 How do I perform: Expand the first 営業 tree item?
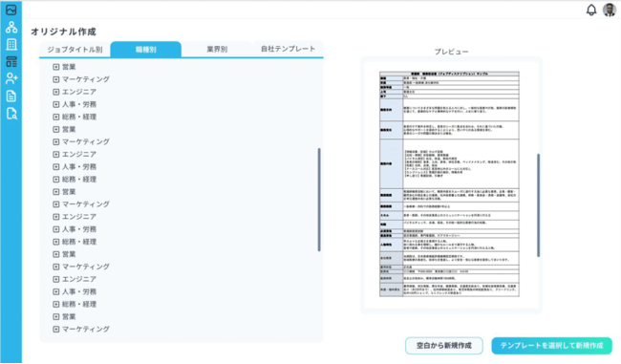[x=55, y=67]
